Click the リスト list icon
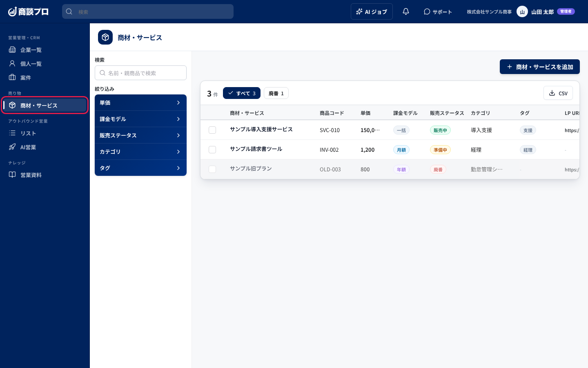Viewport: 588px width, 368px height. tap(12, 133)
